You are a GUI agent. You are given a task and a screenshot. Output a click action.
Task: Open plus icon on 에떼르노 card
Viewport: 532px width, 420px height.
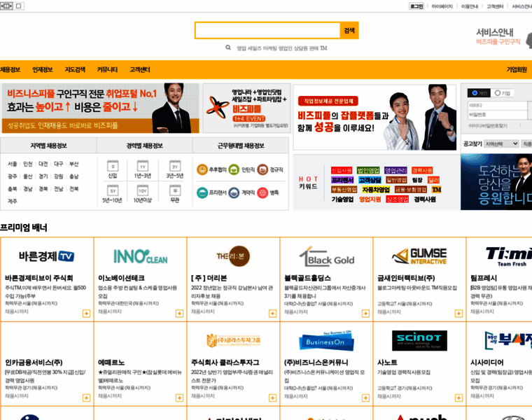click(x=179, y=398)
